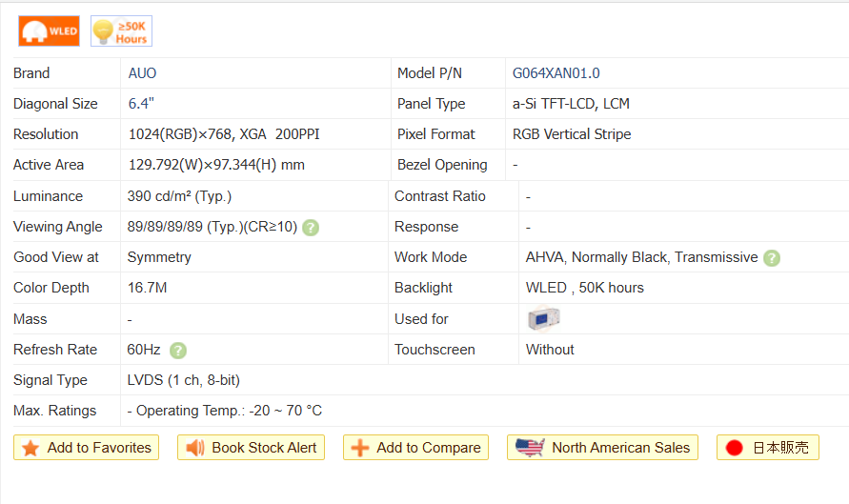This screenshot has height=504, width=849.
Task: Open the AUO brand link
Action: tap(142, 73)
